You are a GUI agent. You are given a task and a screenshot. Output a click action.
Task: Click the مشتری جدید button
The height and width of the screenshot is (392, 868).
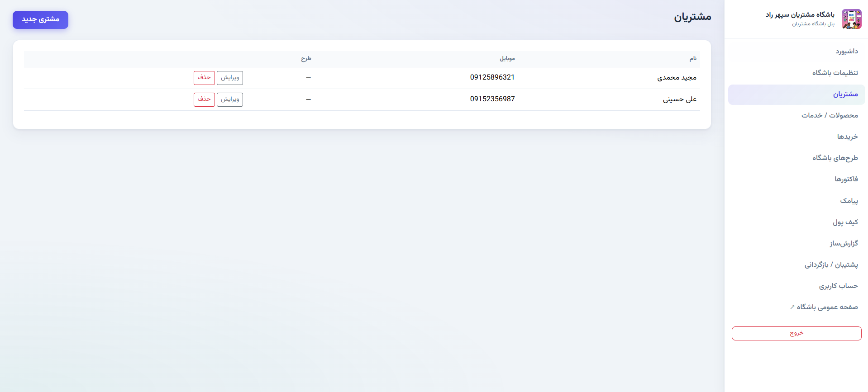[x=40, y=19]
